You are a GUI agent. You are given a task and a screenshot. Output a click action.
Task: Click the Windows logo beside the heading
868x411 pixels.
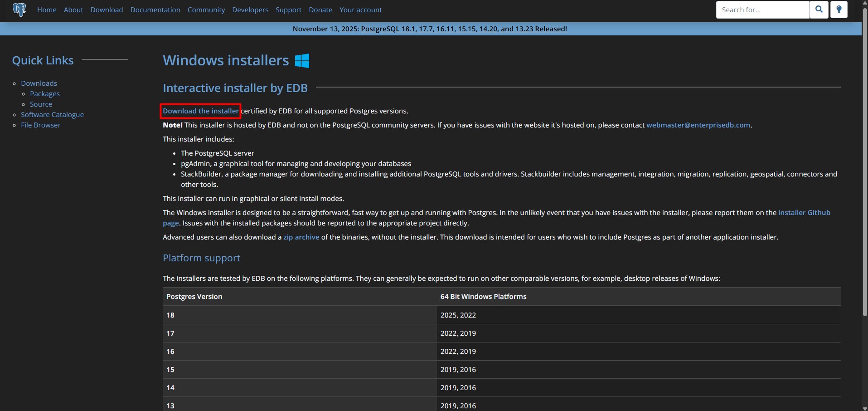click(302, 60)
